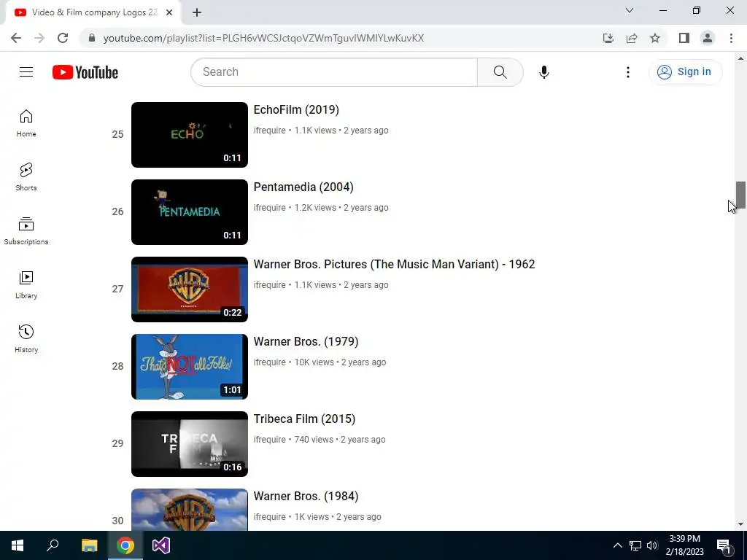
Task: Open Windows Start menu
Action: click(18, 545)
